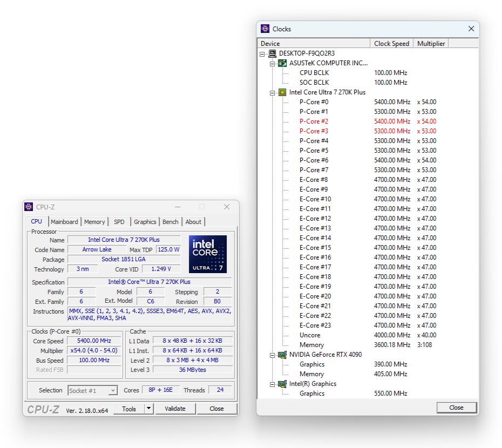
Task: Click the Name field Intel Core Ultra 7 270K Plus
Action: pyautogui.click(x=124, y=240)
